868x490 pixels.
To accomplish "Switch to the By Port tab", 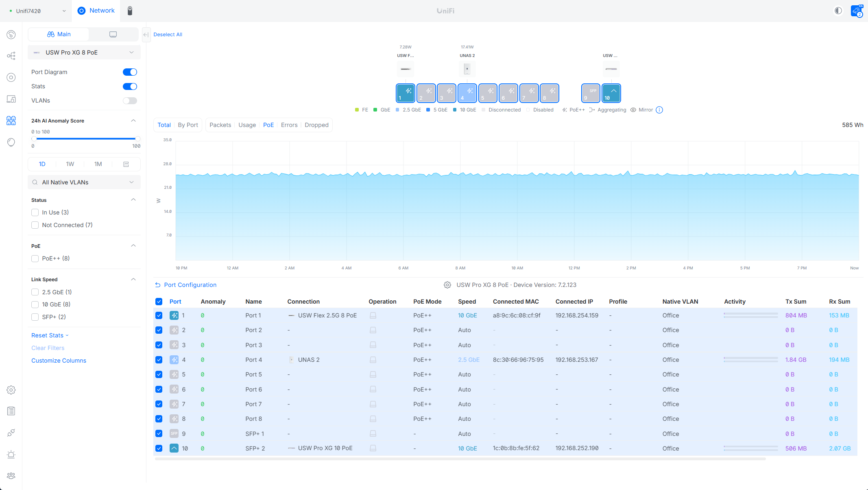I will [188, 125].
